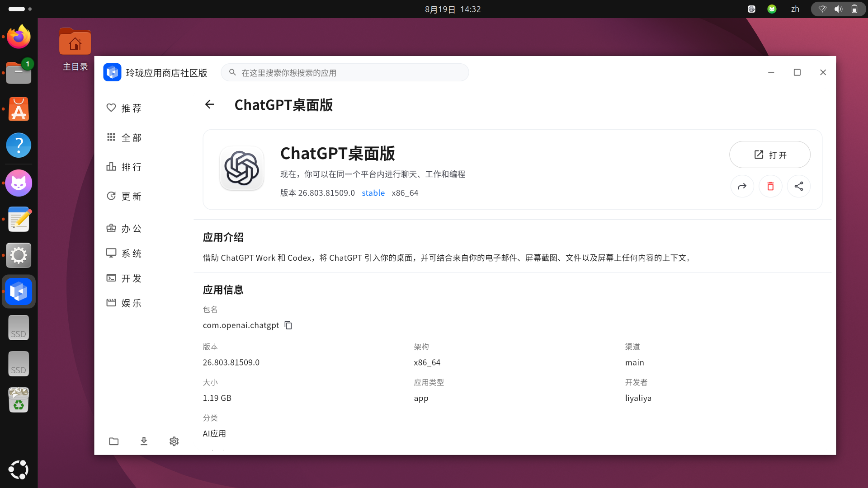
Task: Open the download manager icon in sidebar bottom
Action: (144, 441)
